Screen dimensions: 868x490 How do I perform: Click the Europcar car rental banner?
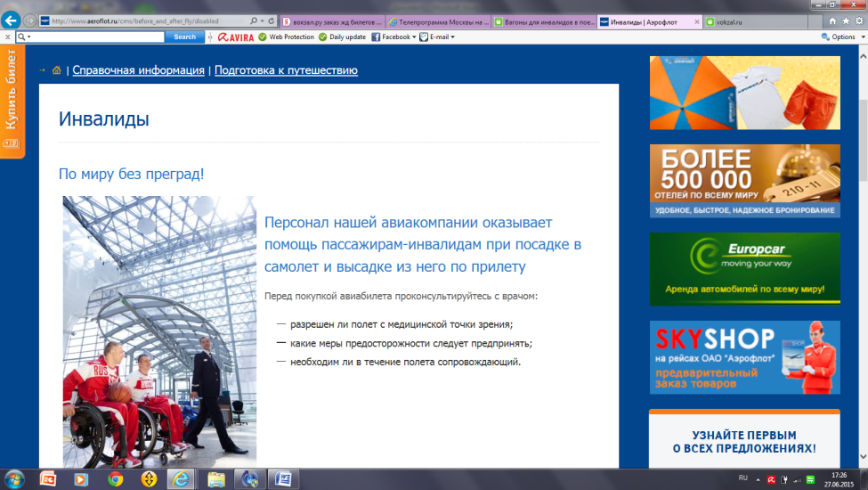click(744, 269)
